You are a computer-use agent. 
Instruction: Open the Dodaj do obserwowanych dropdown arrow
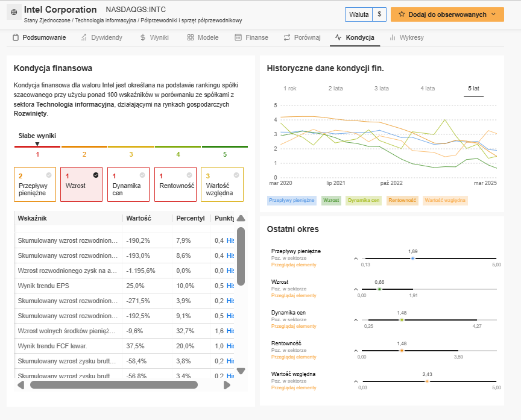[x=493, y=14]
